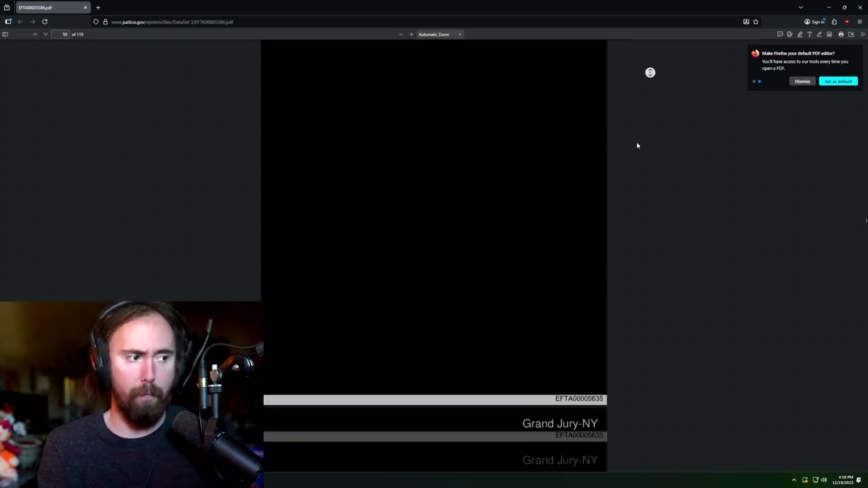This screenshot has height=488, width=868.
Task: Save the PDF document
Action: (x=851, y=34)
